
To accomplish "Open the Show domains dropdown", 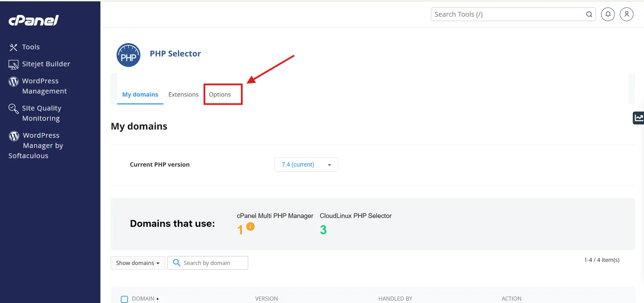I will click(x=138, y=263).
